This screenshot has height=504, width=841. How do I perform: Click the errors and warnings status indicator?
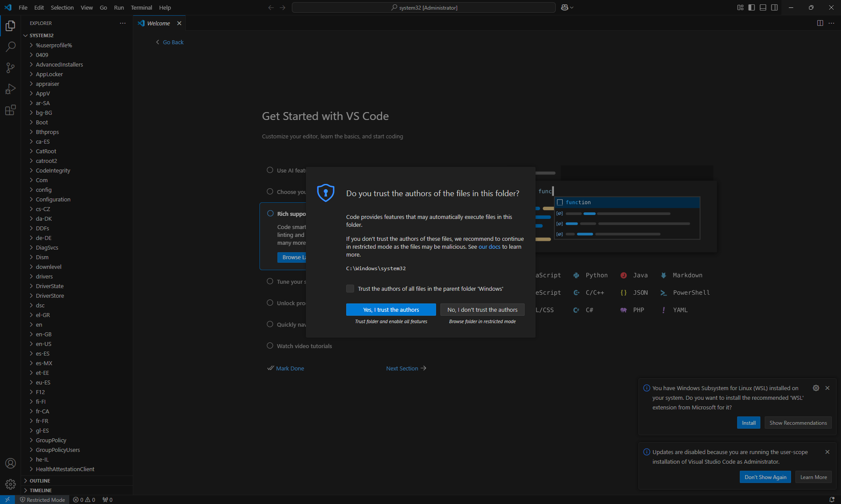coord(84,500)
